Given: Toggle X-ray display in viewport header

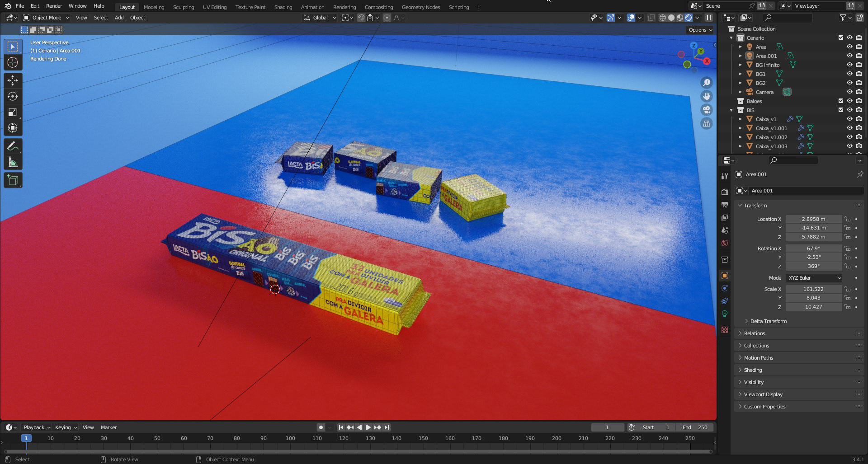Looking at the screenshot, I should [651, 18].
